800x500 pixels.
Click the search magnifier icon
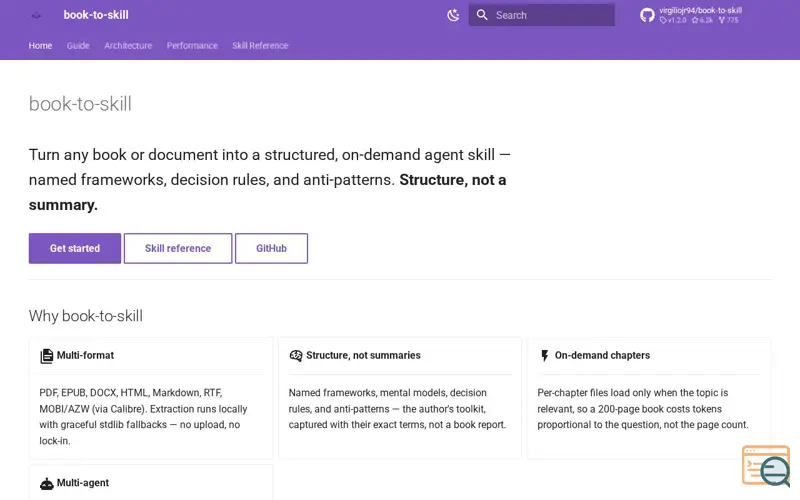[482, 15]
